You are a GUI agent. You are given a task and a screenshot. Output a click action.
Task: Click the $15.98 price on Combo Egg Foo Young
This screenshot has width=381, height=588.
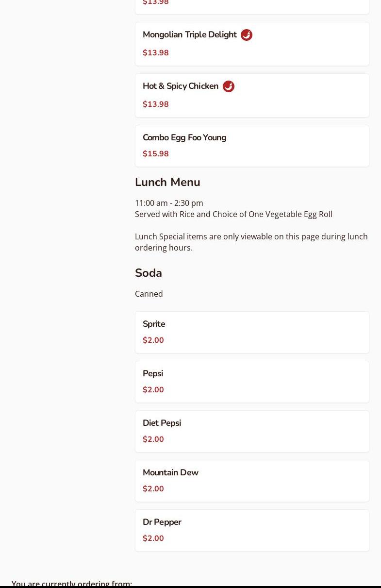click(x=156, y=154)
